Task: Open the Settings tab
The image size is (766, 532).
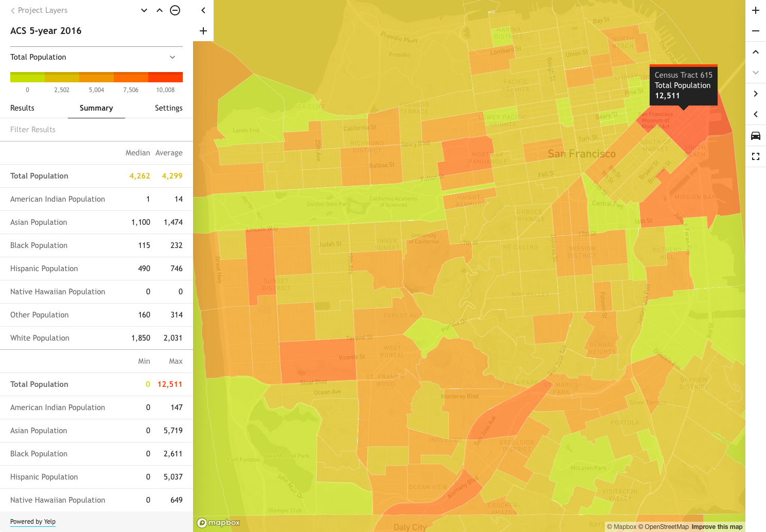Action: (169, 108)
